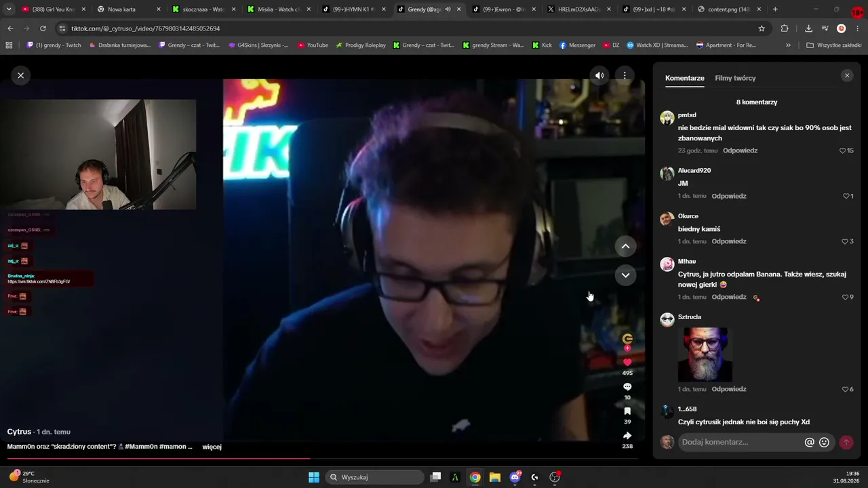
Task: Open comments via the speech bubble icon
Action: pyautogui.click(x=627, y=387)
